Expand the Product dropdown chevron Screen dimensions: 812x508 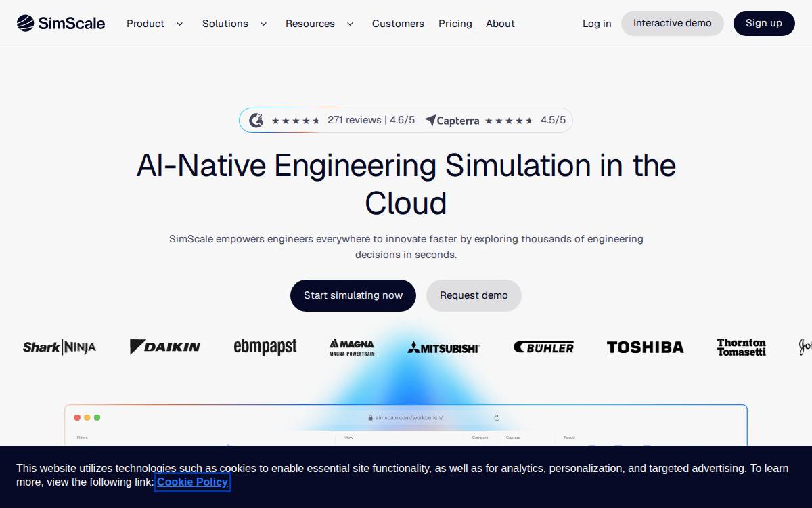point(179,24)
